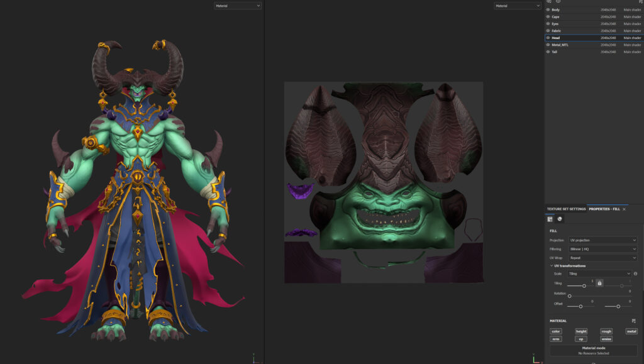
Task: Adjust the first Tiling slider handle
Action: click(x=584, y=285)
